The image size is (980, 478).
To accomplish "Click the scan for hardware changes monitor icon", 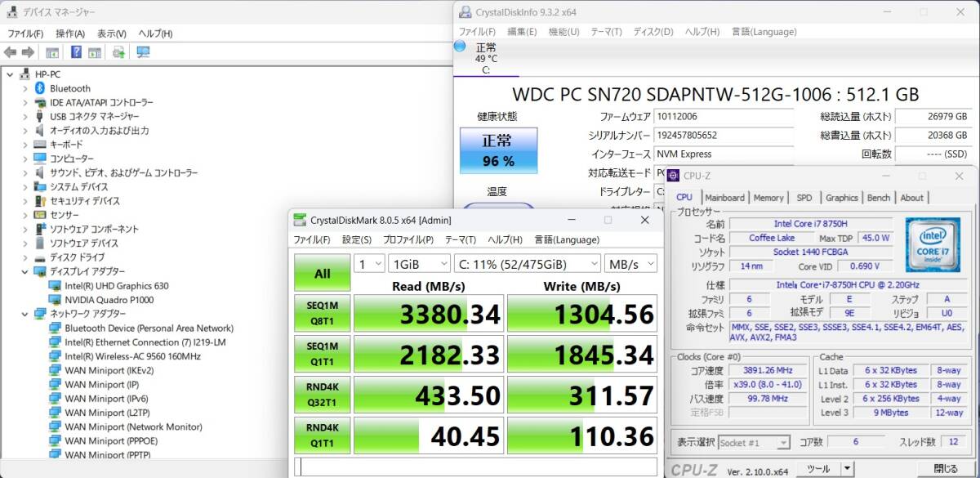I will [143, 52].
